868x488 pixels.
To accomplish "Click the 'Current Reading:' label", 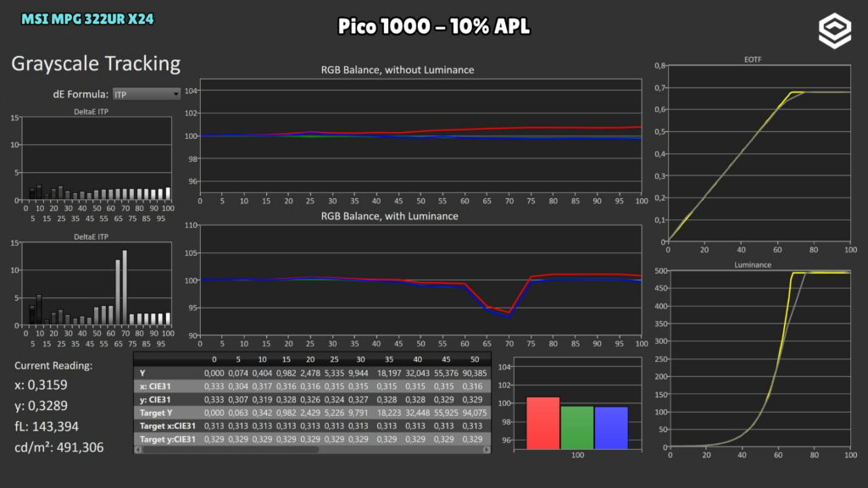I will (x=53, y=366).
